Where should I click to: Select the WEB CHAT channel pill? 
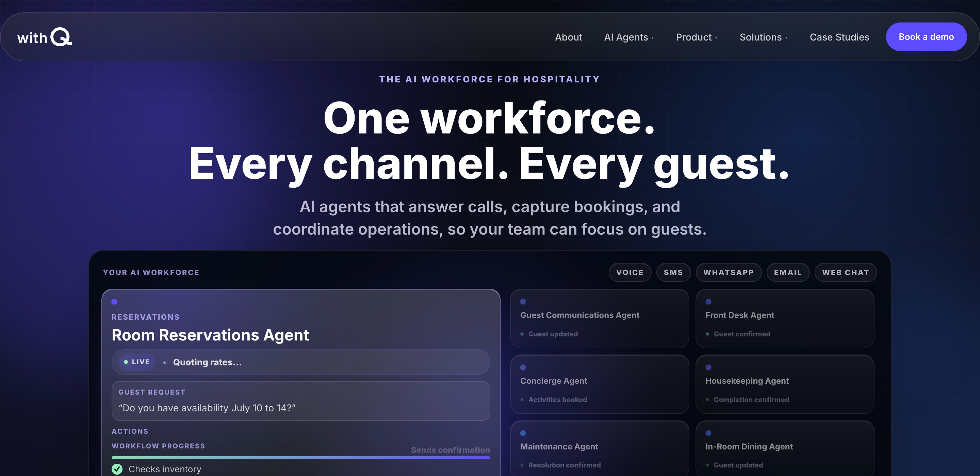pos(846,273)
